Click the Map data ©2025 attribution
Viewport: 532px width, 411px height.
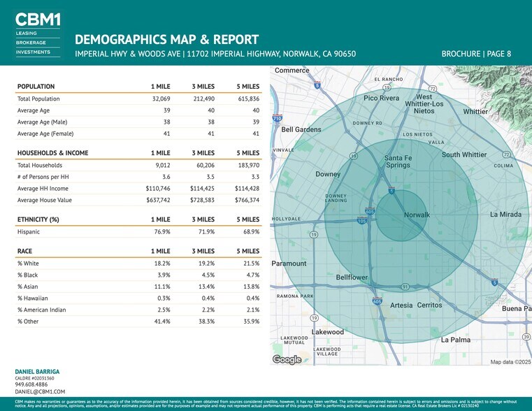click(x=510, y=361)
